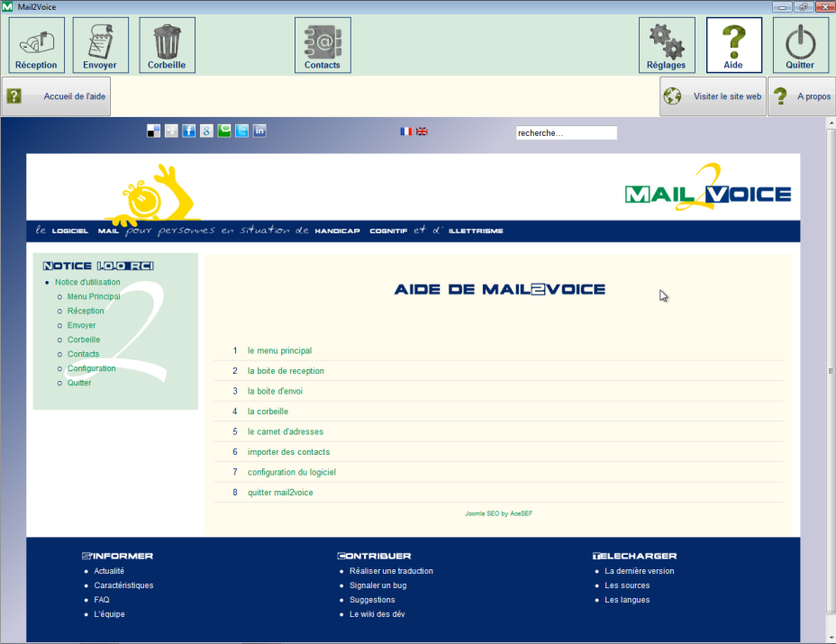Screen dimensions: 836x644
Task: Switch language with the French flag
Action: (406, 132)
